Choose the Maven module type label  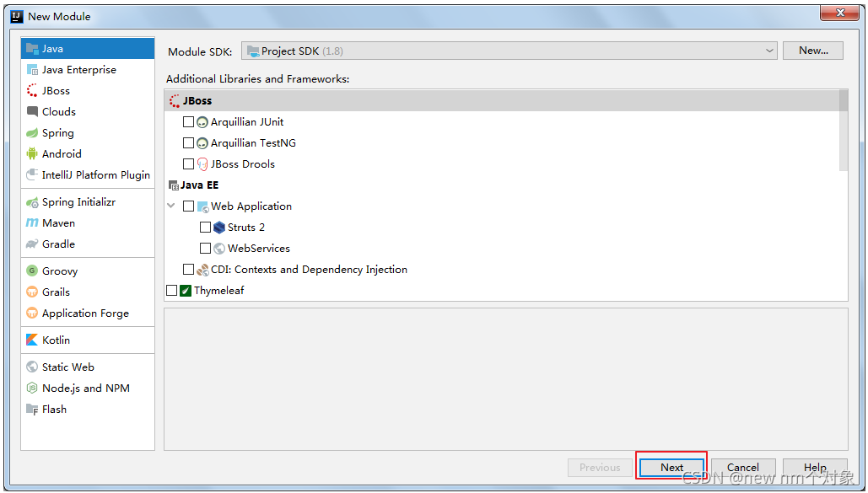point(58,223)
